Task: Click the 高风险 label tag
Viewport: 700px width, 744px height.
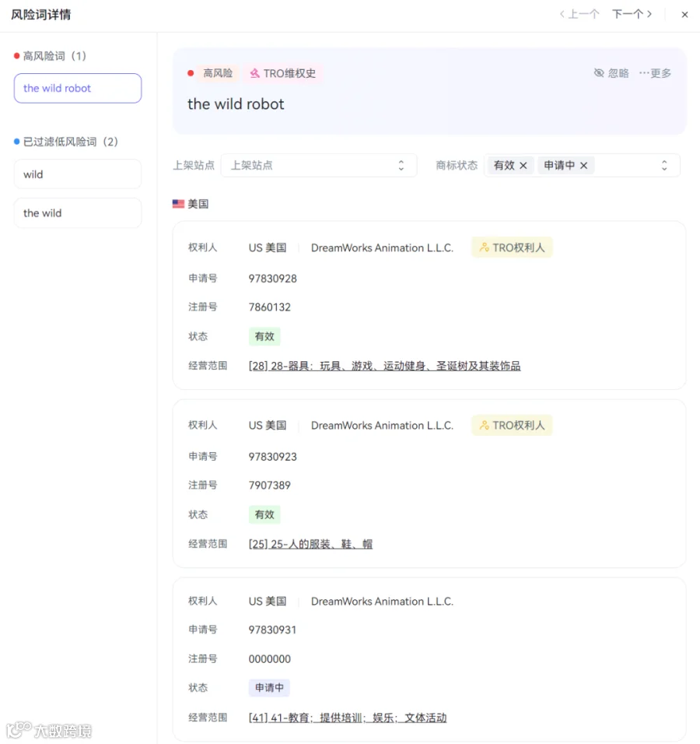Action: click(218, 74)
